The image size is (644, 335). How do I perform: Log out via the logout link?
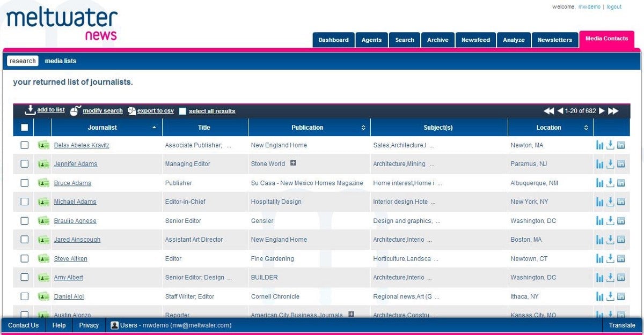point(614,7)
